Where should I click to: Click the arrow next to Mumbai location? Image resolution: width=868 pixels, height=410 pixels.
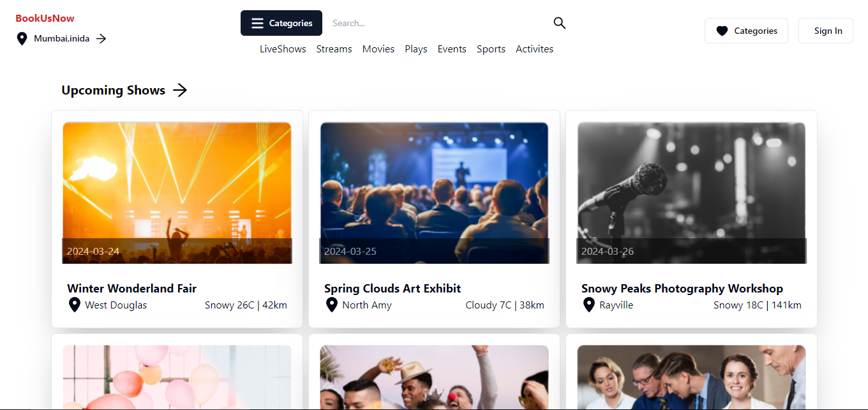(101, 39)
